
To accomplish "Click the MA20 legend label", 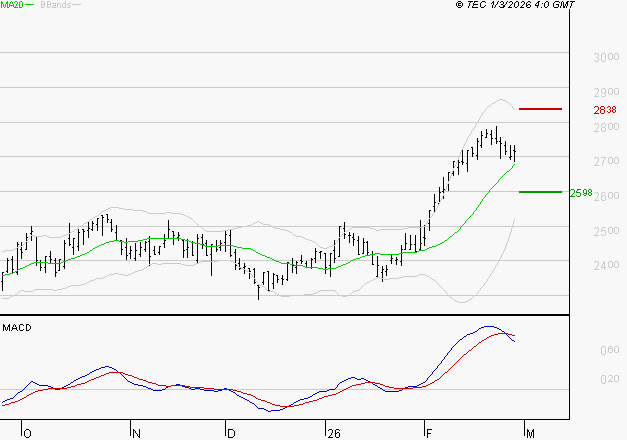I will coord(12,5).
